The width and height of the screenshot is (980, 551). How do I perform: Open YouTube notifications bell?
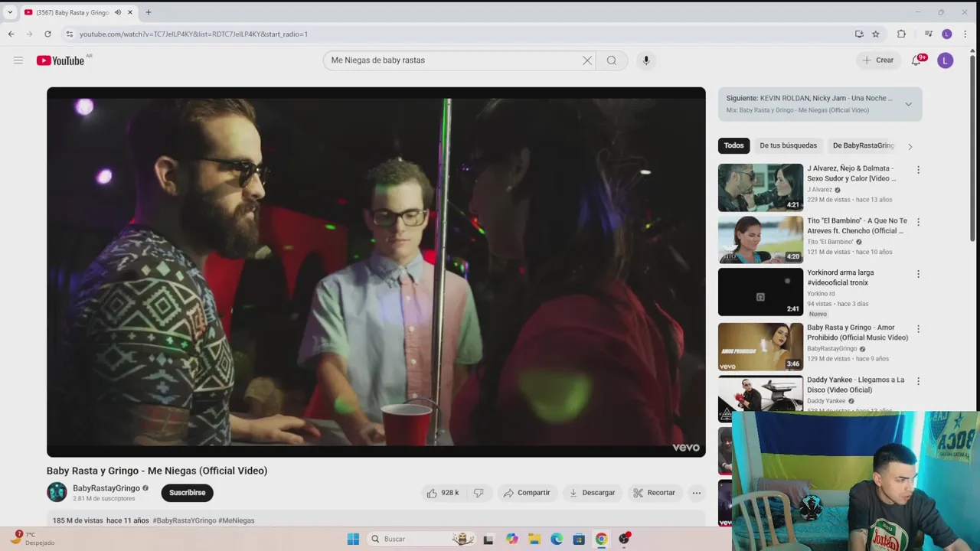[x=916, y=60]
